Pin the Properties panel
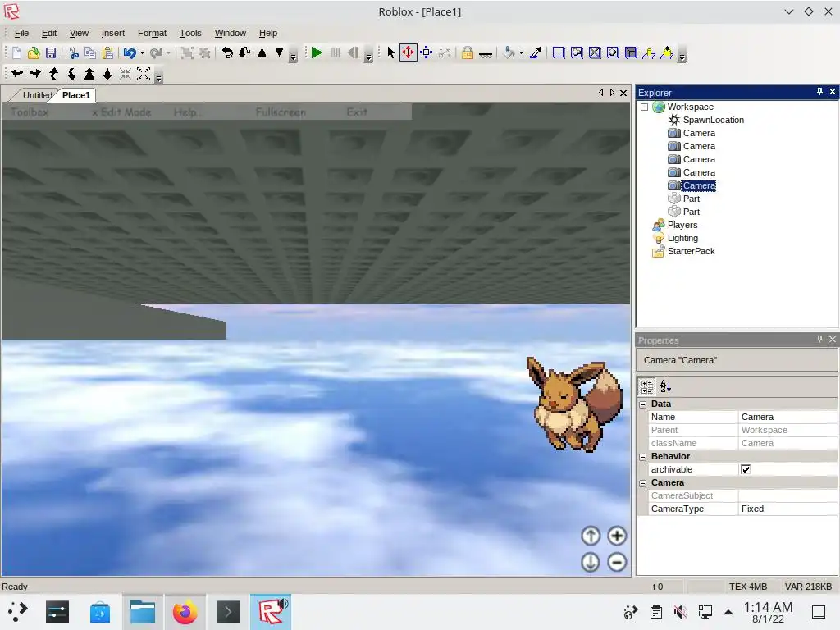 pyautogui.click(x=819, y=339)
